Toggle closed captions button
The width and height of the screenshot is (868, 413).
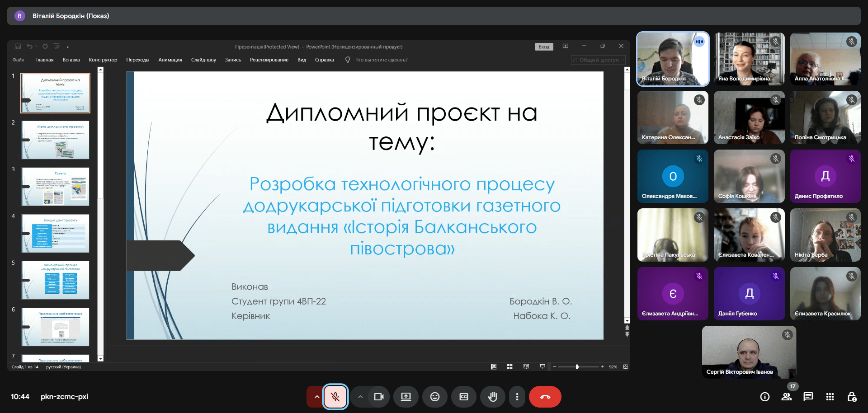coord(463,397)
